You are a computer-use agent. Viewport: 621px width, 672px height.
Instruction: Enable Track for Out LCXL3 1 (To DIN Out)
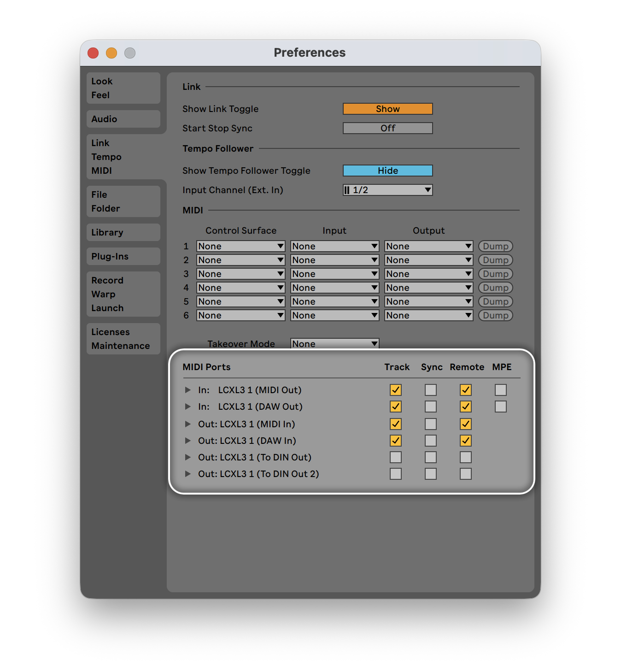[x=396, y=457]
